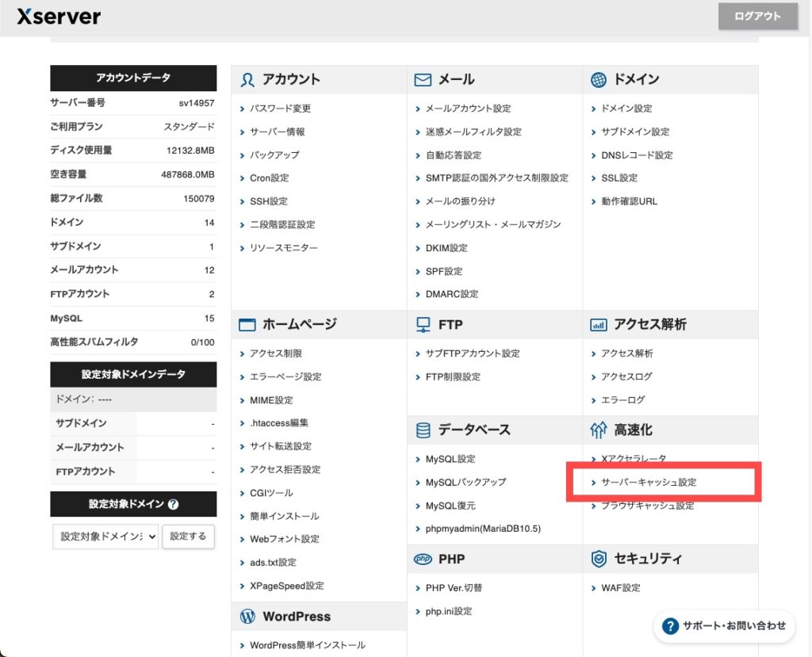The image size is (812, 657).
Task: Open Cron設定
Action: (270, 178)
